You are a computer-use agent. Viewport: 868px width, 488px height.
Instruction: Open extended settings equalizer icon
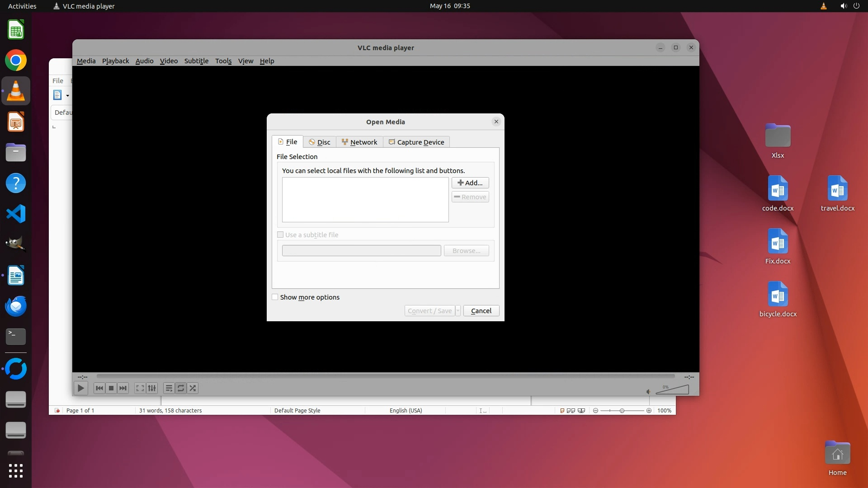[152, 388]
